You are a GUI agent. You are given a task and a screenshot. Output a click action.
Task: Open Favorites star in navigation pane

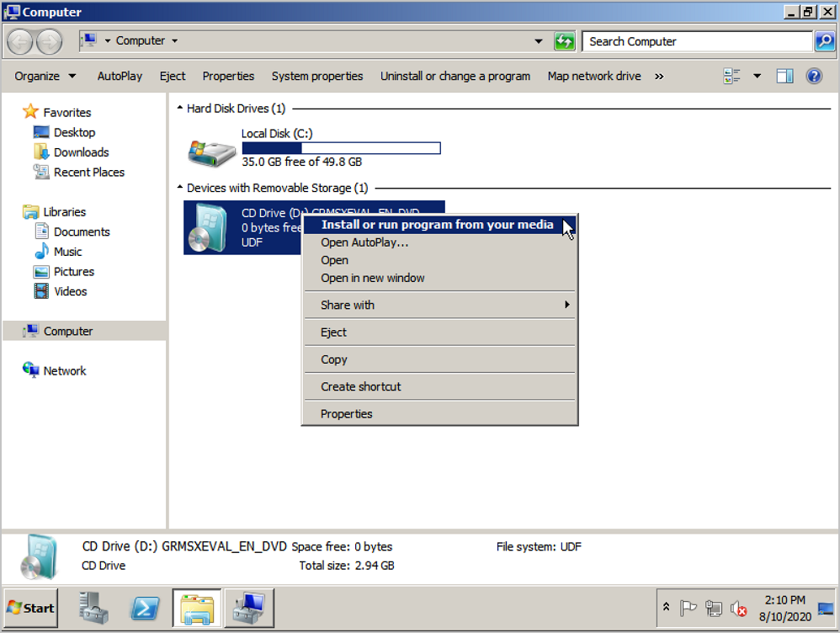coord(30,112)
